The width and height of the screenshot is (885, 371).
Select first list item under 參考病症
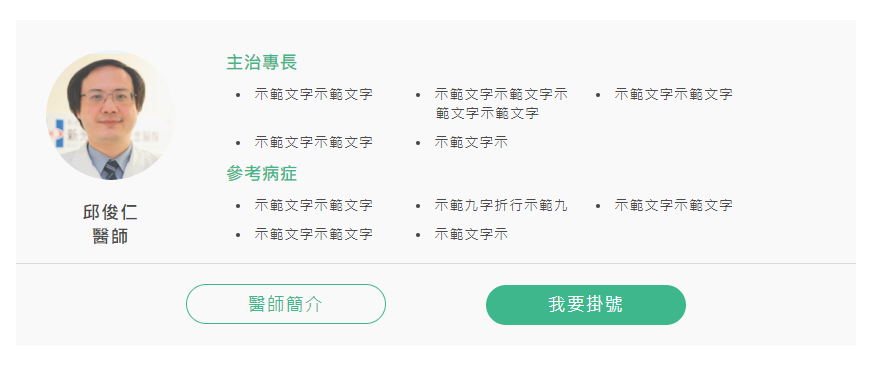314,205
